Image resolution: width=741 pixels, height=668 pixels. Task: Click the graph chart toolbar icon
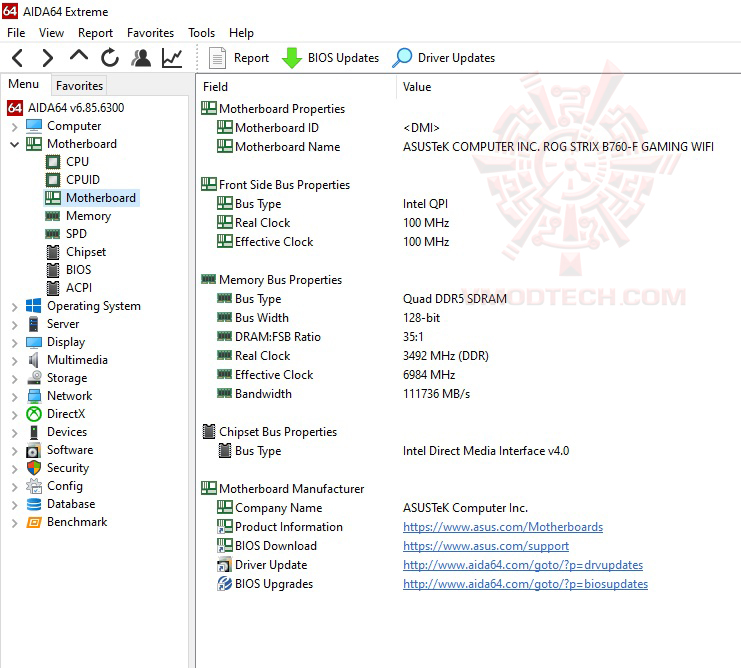(172, 58)
